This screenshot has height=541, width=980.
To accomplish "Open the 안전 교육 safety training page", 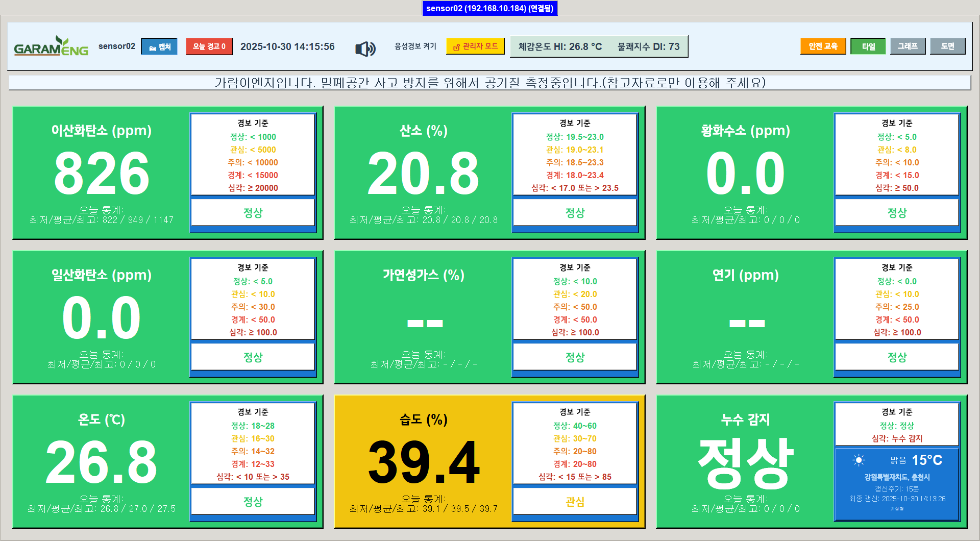I will [823, 46].
